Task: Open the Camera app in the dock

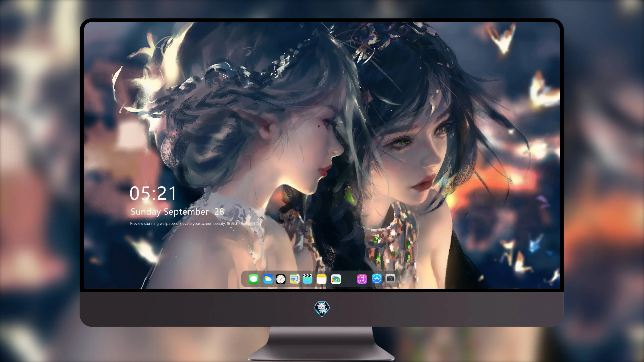Action: (390, 279)
